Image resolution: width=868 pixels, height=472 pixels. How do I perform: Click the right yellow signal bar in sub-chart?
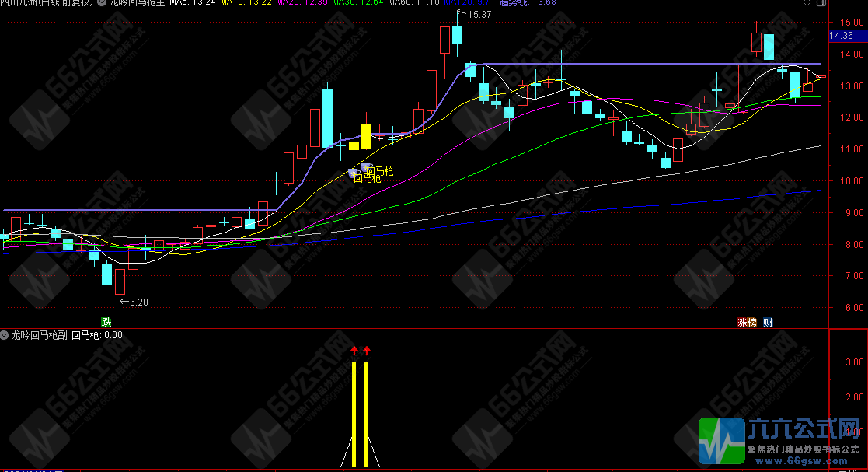pos(367,414)
